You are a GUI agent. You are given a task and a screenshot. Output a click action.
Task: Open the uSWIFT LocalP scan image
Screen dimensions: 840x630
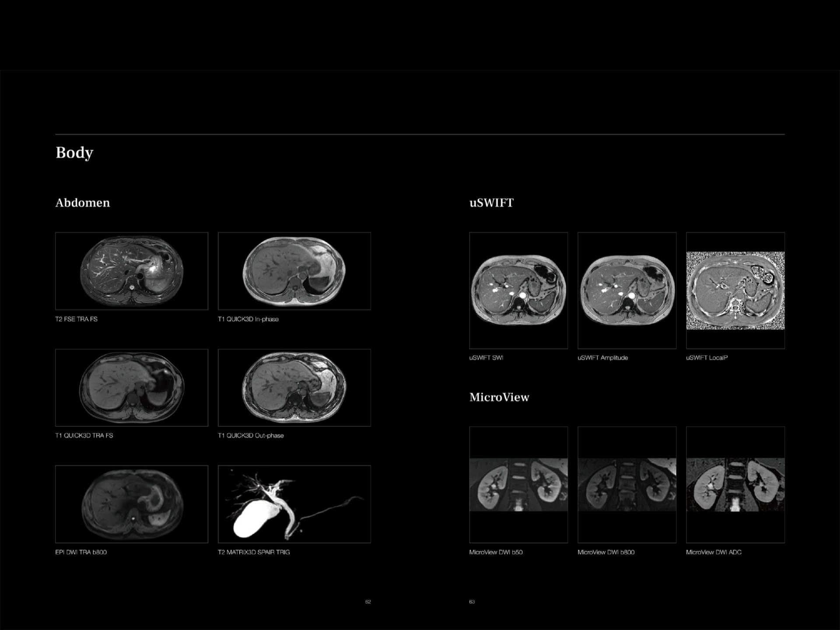coord(735,290)
